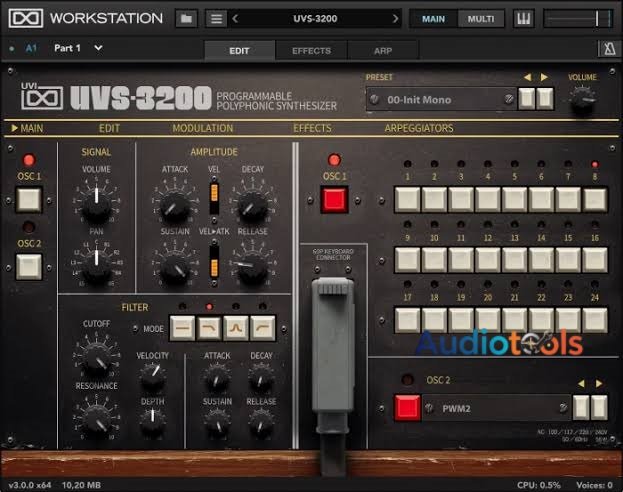Toggle the metronome icon
This screenshot has width=623, height=492.
[x=609, y=49]
